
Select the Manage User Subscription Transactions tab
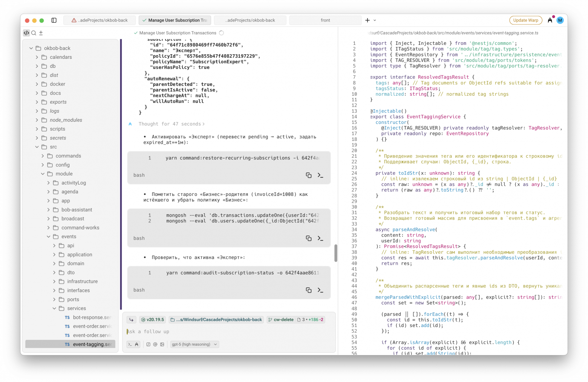[175, 20]
